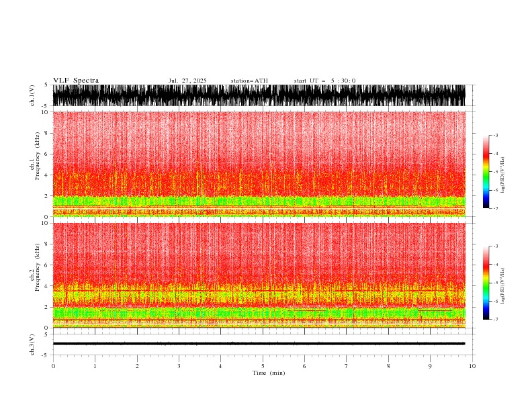Click the date "Jul. 27, 2025"
The height and width of the screenshot is (411, 532).
pyautogui.click(x=187, y=81)
